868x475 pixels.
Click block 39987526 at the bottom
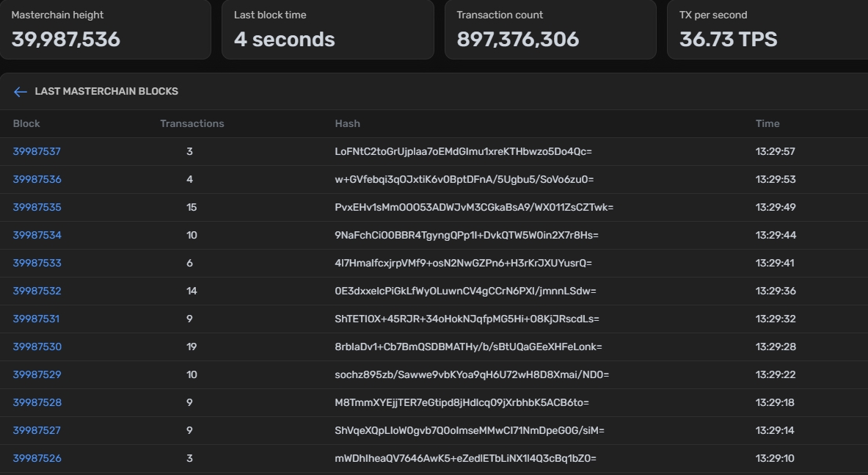37,459
